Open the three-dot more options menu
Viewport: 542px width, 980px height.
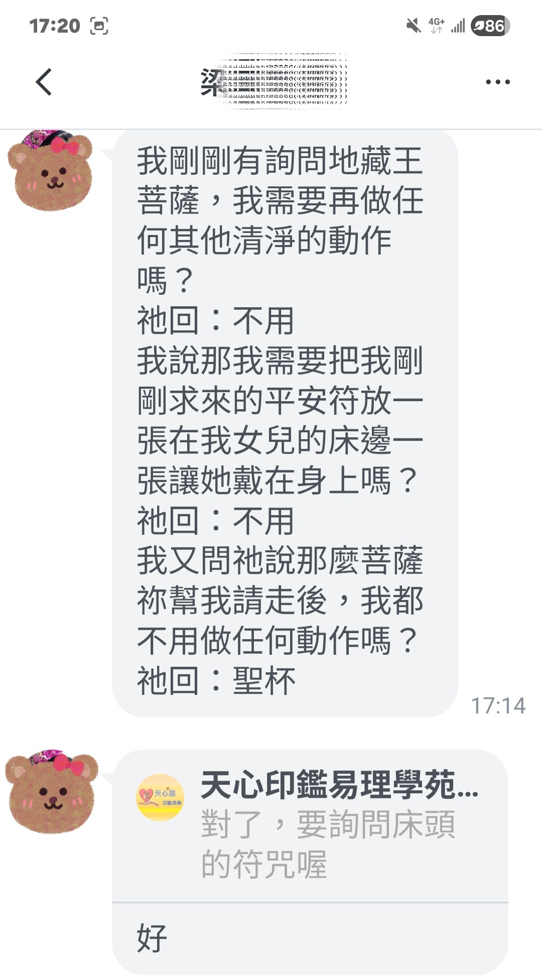click(498, 82)
